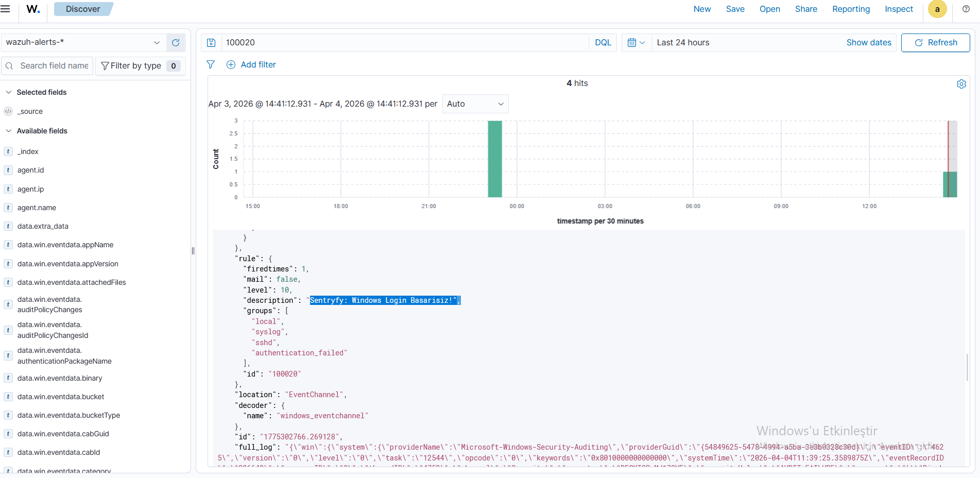
Task: Refresh the index pattern fields
Action: pos(176,43)
